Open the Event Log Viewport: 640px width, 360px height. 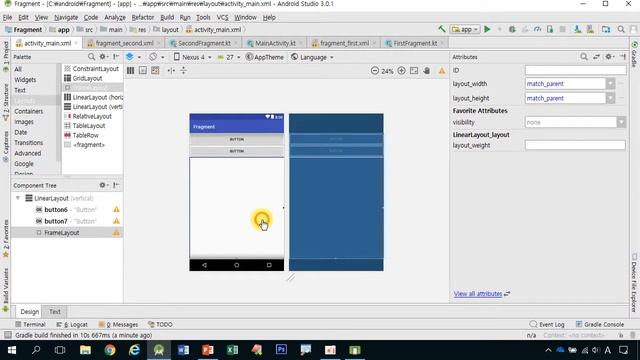click(547, 324)
